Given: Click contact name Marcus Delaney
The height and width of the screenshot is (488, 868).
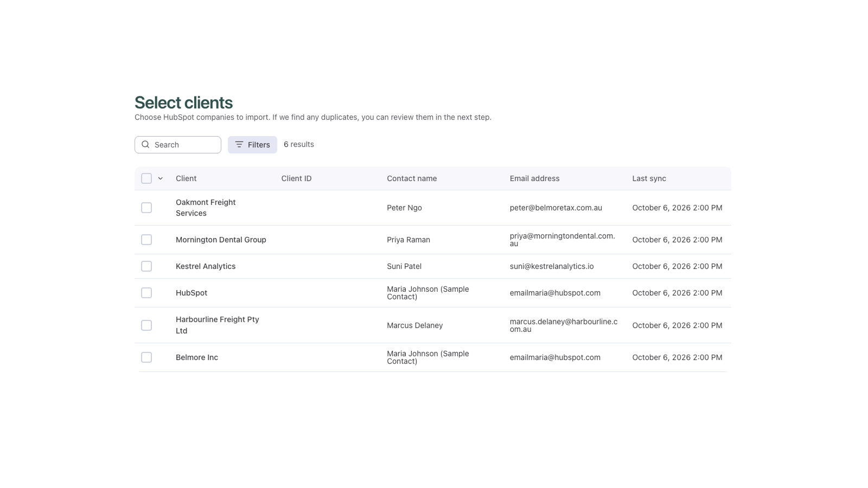Looking at the screenshot, I should (415, 325).
